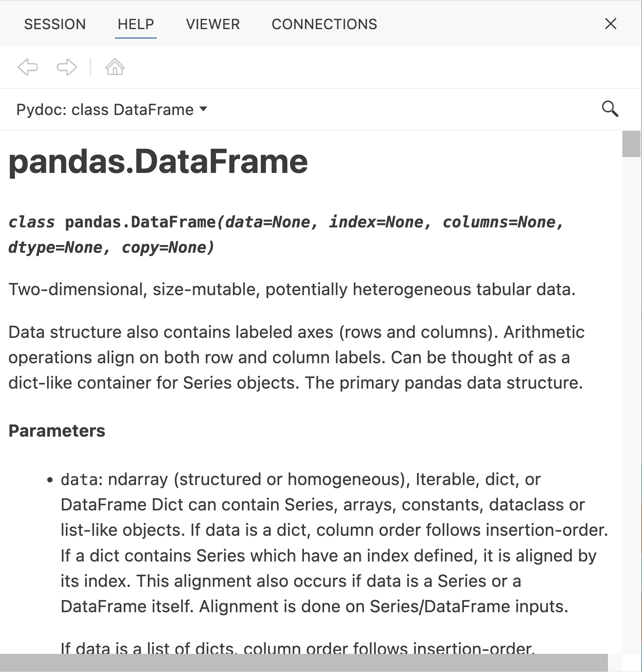Viewport: 642px width, 672px height.
Task: Select the Parameters section heading
Action: (57, 430)
